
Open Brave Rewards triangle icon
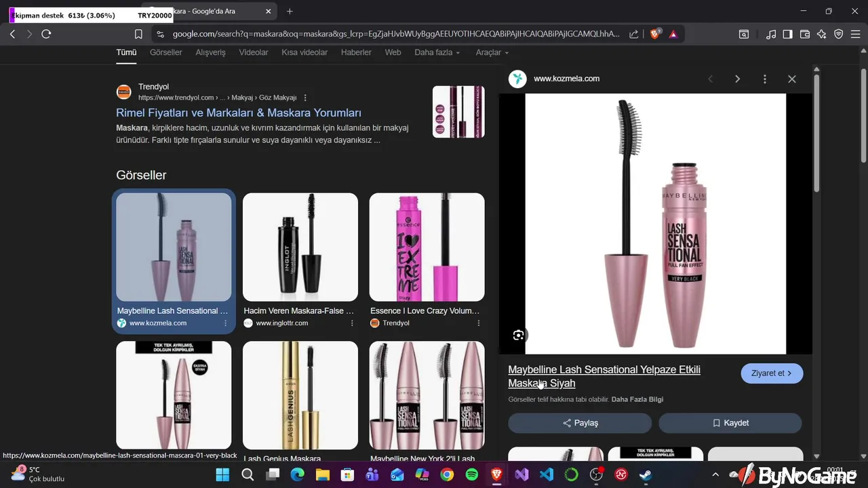point(673,34)
